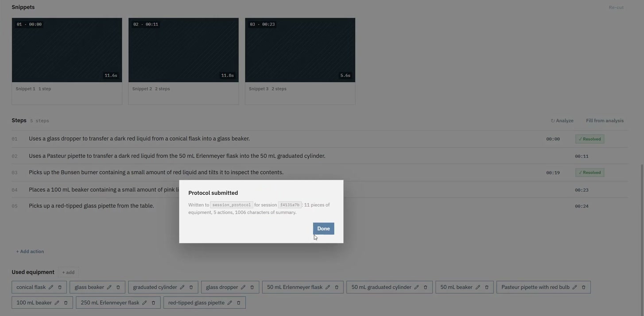Open the Snippet 3 thumbnail
Image resolution: width=644 pixels, height=316 pixels.
300,50
